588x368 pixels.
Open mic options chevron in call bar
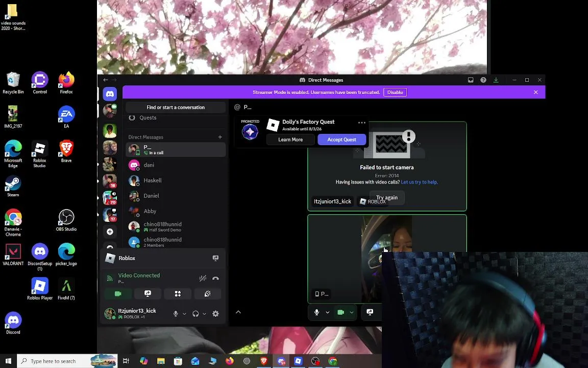pyautogui.click(x=327, y=312)
